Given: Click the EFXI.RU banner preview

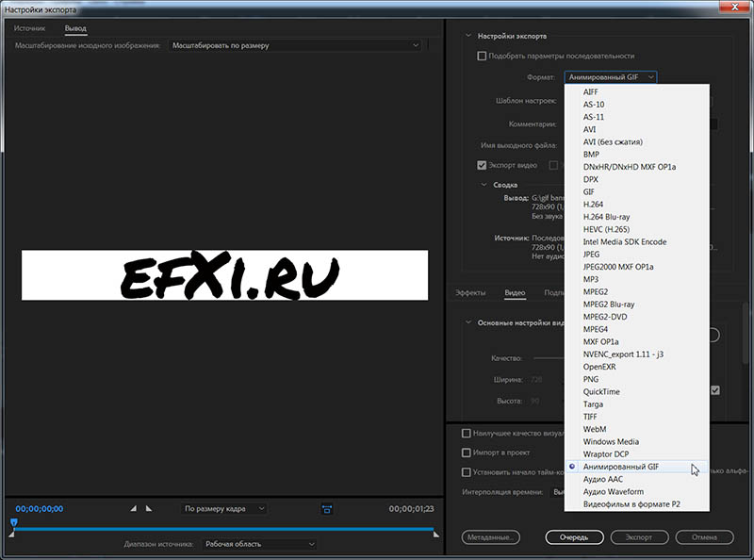Looking at the screenshot, I should click(x=224, y=275).
